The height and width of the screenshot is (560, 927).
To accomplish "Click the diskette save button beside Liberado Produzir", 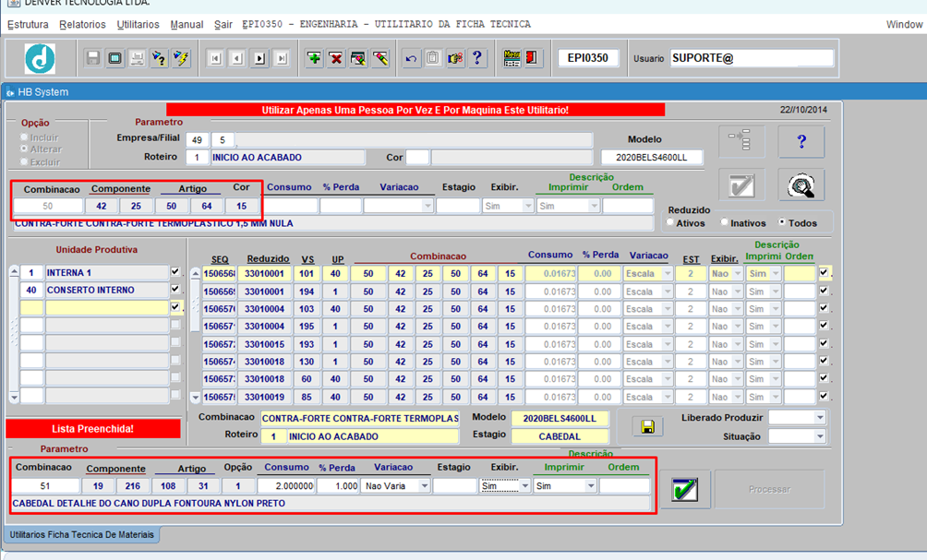I will (x=647, y=426).
